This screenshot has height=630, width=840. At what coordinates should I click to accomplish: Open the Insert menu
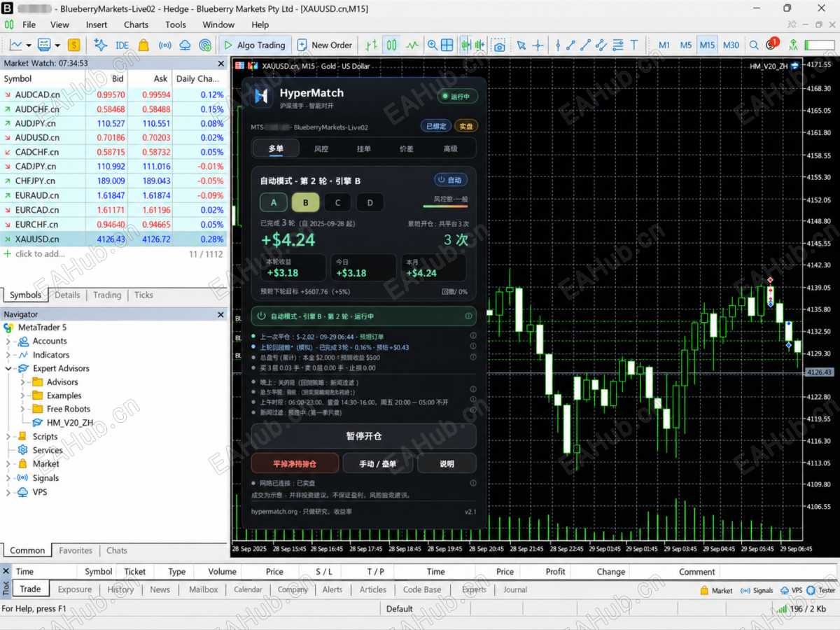tap(97, 24)
